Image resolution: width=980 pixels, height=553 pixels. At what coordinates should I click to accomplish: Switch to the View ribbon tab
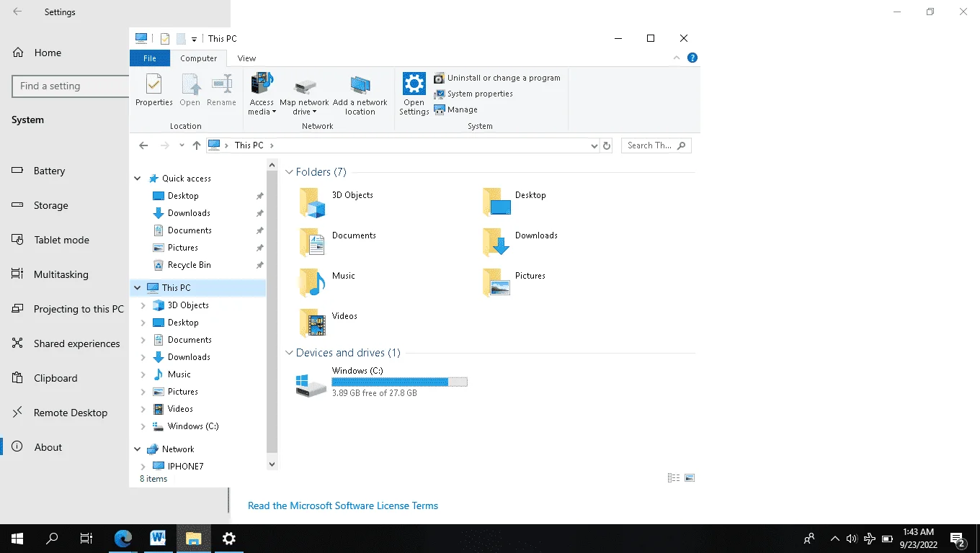pyautogui.click(x=246, y=58)
